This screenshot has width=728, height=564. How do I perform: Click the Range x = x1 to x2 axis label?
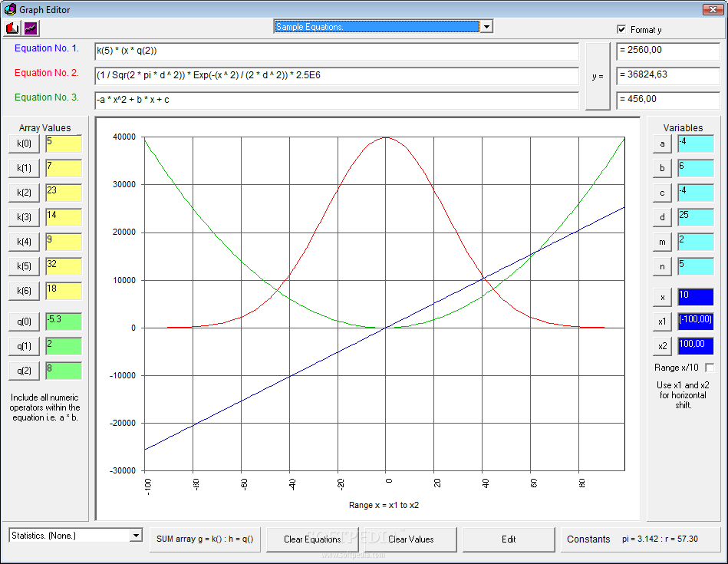click(x=384, y=505)
